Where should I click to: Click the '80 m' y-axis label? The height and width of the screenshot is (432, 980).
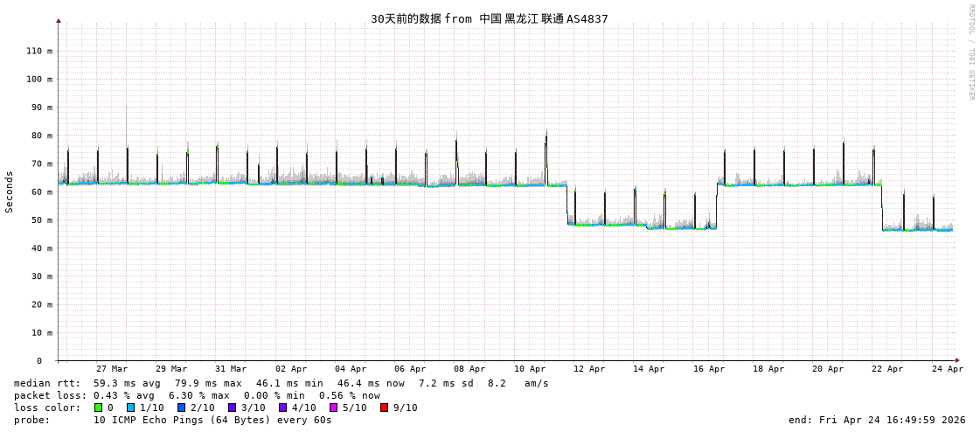tap(42, 135)
